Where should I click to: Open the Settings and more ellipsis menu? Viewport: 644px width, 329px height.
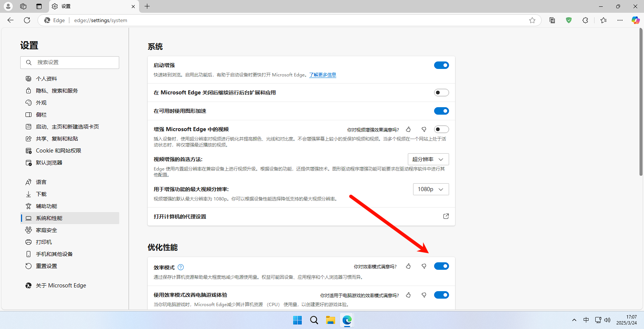point(620,20)
